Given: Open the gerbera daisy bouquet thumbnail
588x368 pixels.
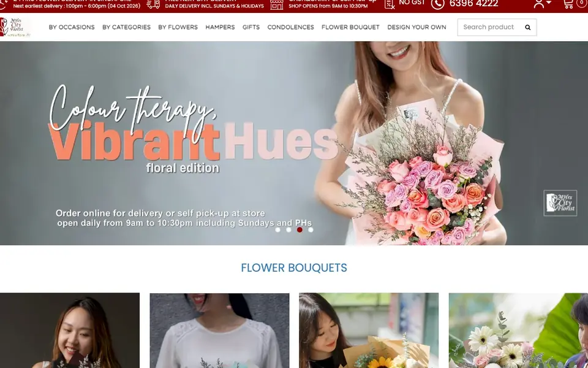Looking at the screenshot, I should [518, 331].
